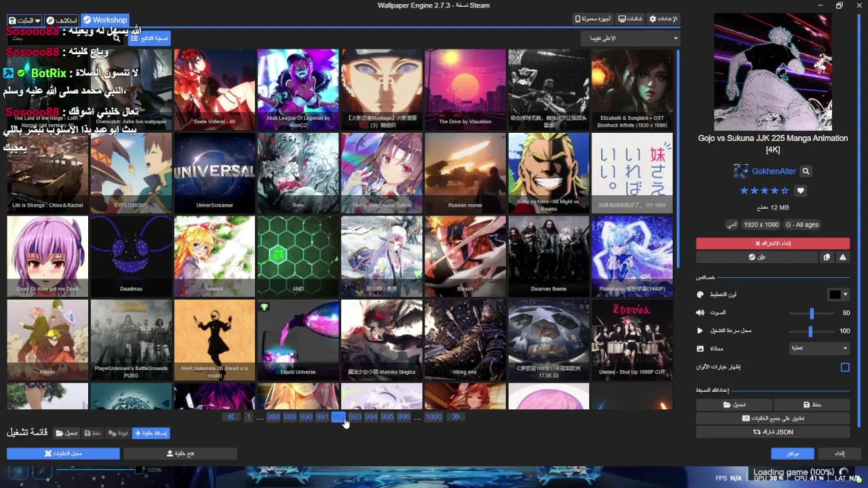Expand the scheme color picker dropdown
The image size is (868, 488).
(845, 295)
